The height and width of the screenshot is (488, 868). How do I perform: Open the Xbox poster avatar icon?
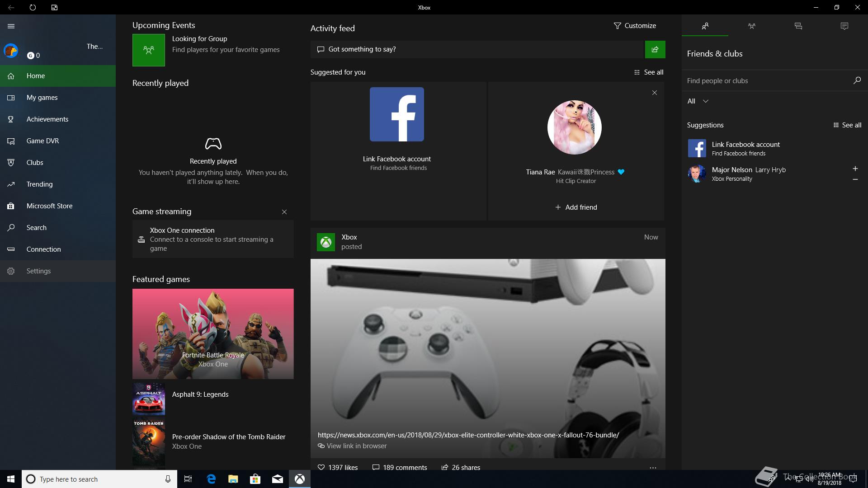[x=326, y=242]
